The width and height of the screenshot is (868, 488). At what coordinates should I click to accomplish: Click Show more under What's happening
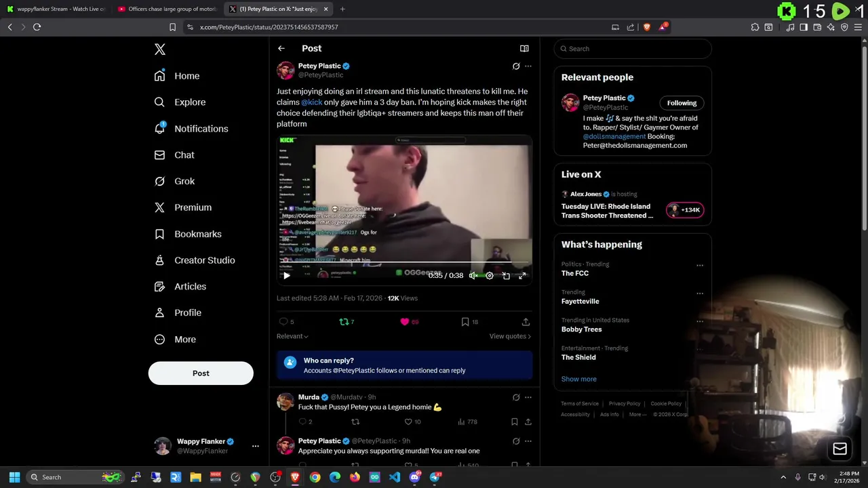pos(579,380)
